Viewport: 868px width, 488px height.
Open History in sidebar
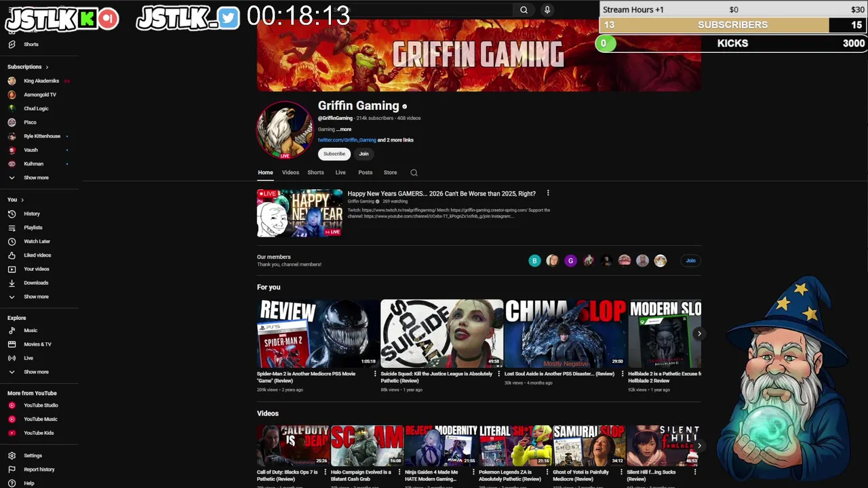[32, 213]
